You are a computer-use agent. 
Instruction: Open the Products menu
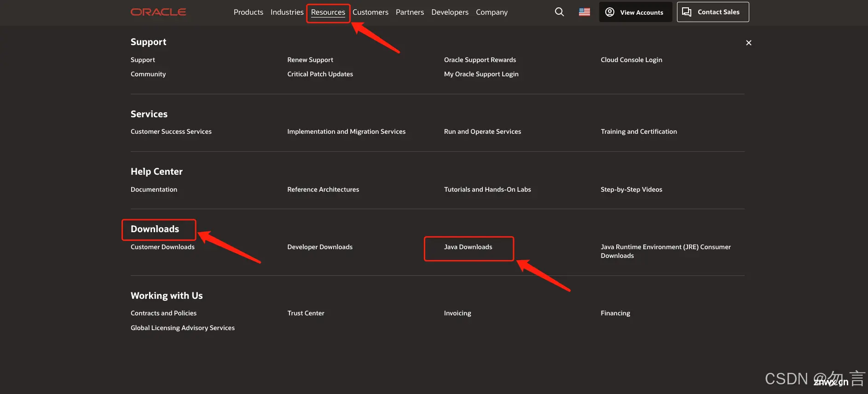coord(249,12)
